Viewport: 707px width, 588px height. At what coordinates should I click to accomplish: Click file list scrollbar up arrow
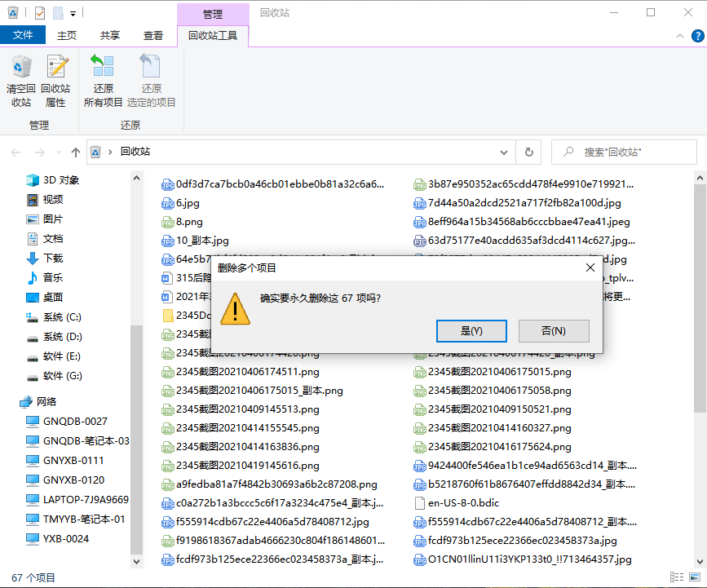click(x=700, y=178)
